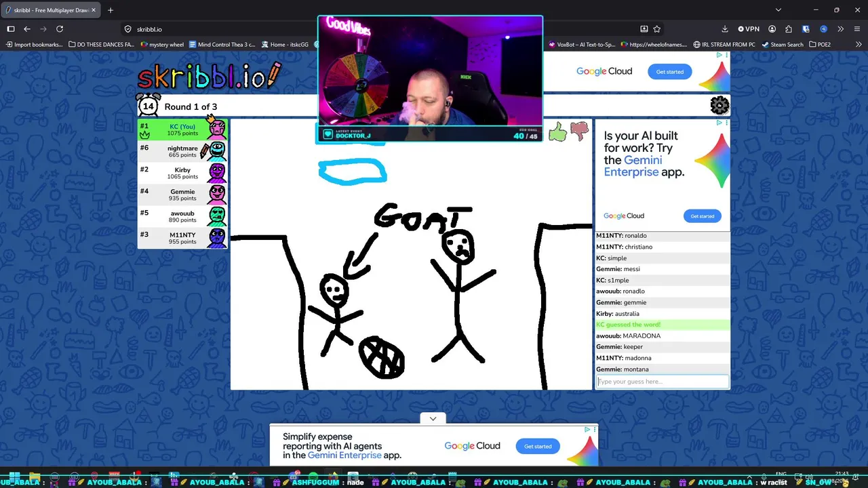
Task: Select KC's player avatar
Action: coord(217,129)
